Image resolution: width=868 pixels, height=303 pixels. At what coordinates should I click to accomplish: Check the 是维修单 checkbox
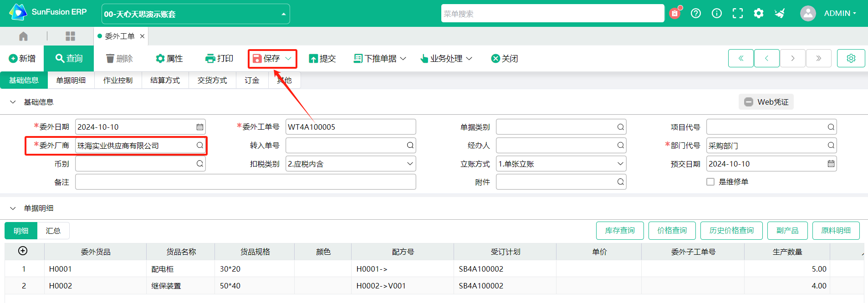pyautogui.click(x=710, y=182)
